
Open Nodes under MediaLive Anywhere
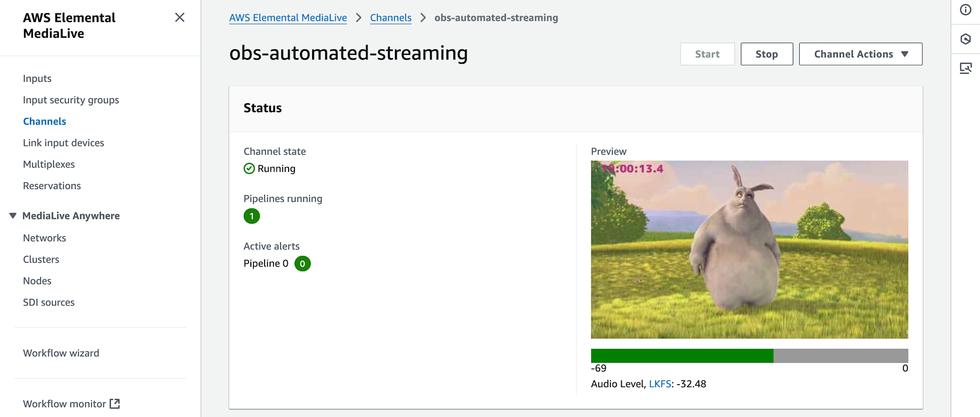(x=37, y=281)
